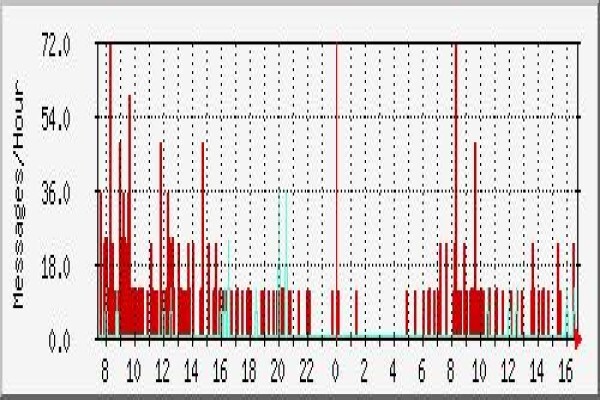Click the 54.0 y-axis value

[x=56, y=120]
